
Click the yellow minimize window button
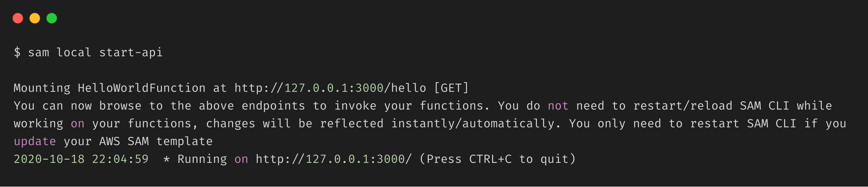tap(35, 18)
